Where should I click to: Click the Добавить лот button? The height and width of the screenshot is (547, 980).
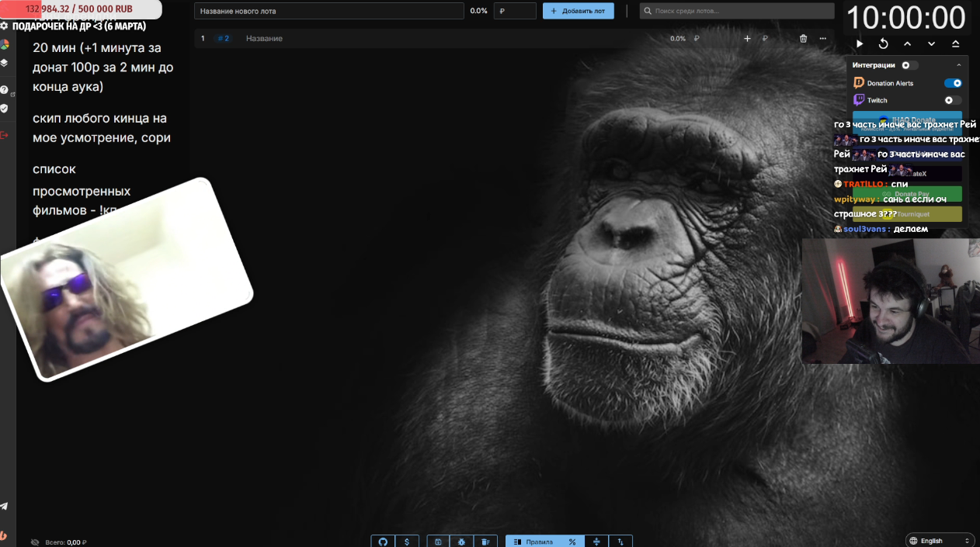click(579, 11)
